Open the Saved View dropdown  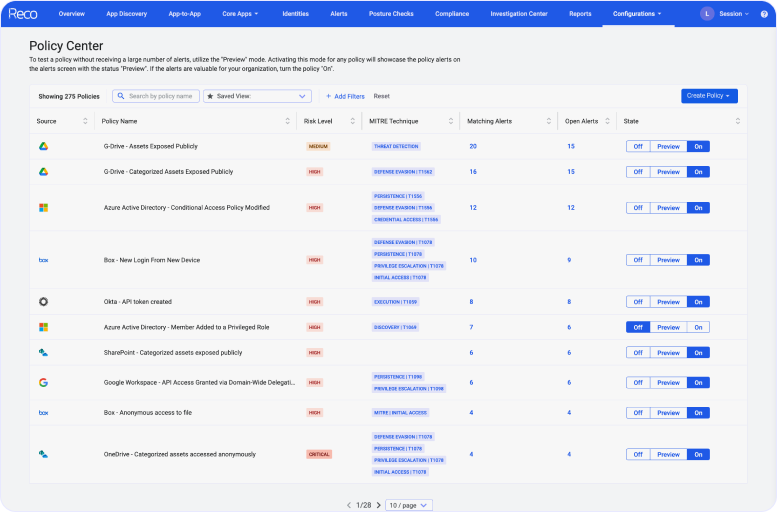[257, 96]
